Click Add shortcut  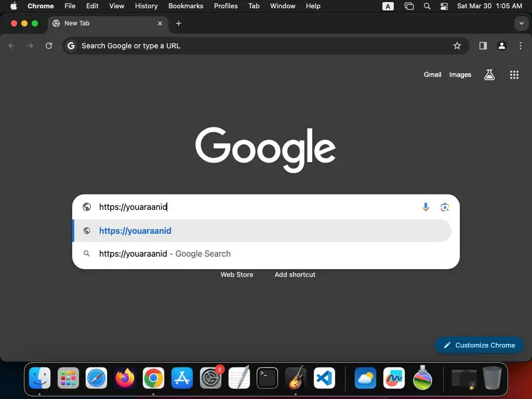[295, 274]
